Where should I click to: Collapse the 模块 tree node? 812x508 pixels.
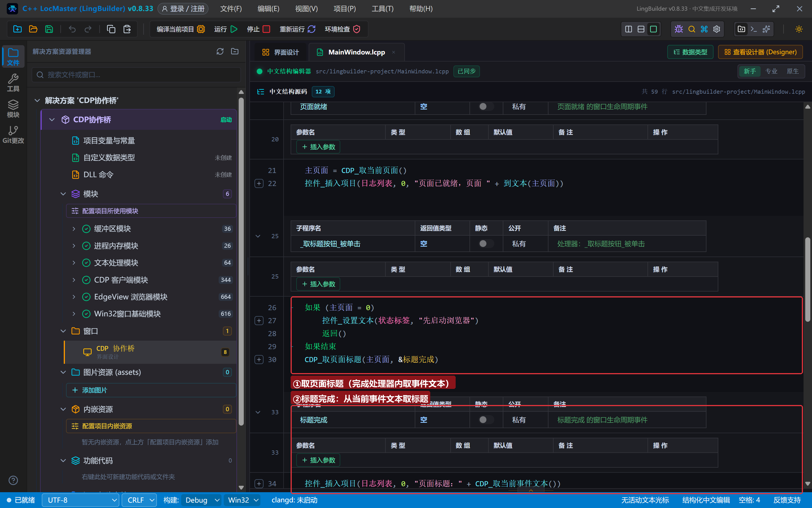coord(63,194)
